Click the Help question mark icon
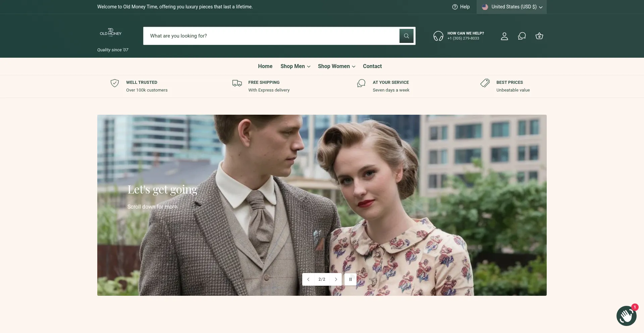644x333 pixels. [x=454, y=7]
